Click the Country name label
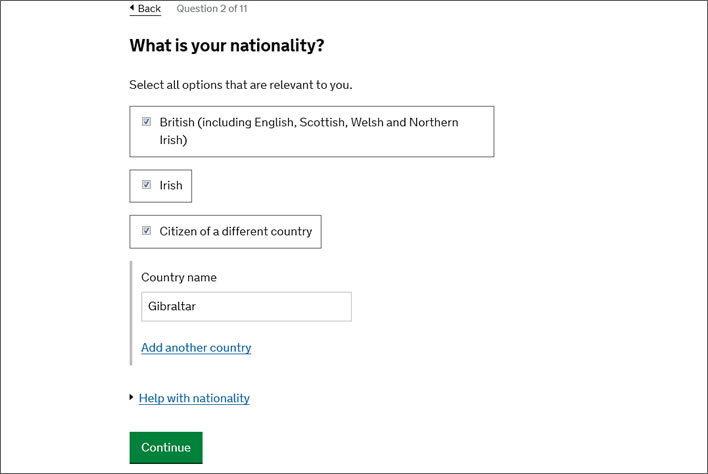The height and width of the screenshot is (474, 708). (x=179, y=277)
